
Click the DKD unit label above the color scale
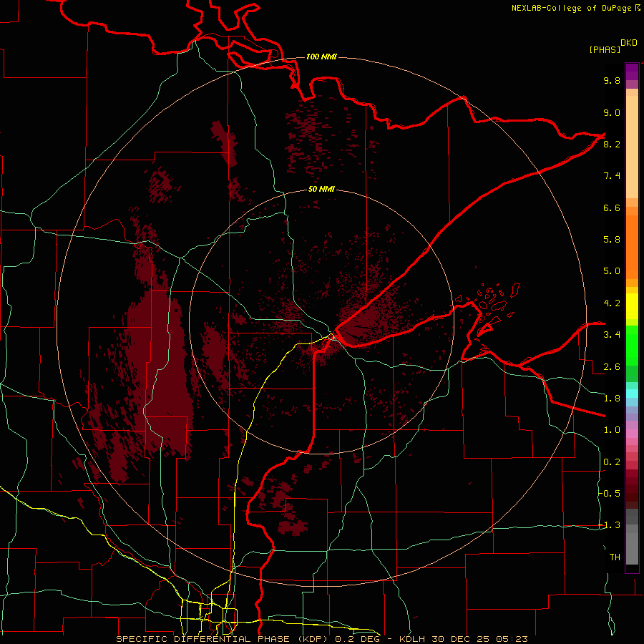629,43
